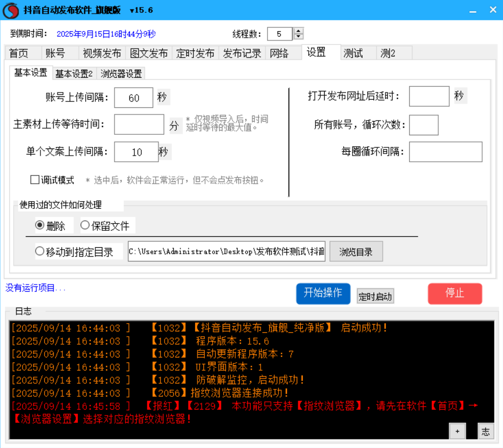Viewport: 503px width, 448px height.
Task: Click the 账号上传间隔 input field
Action: [133, 97]
